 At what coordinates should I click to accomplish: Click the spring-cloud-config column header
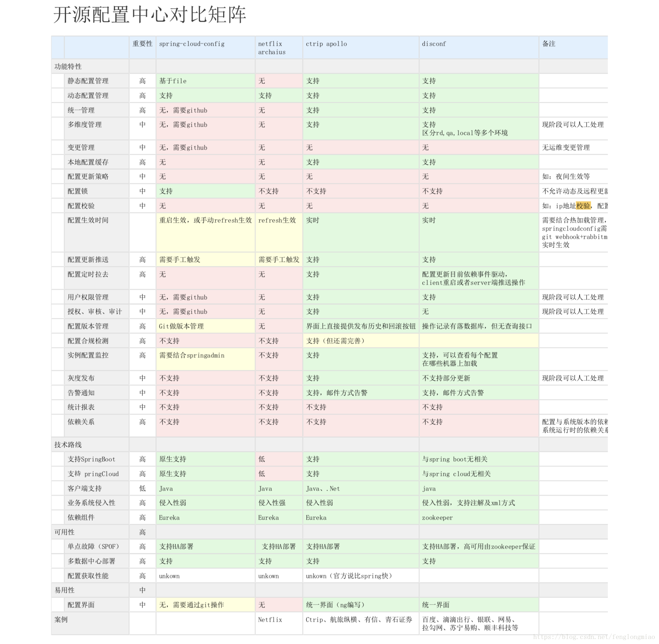tap(192, 44)
